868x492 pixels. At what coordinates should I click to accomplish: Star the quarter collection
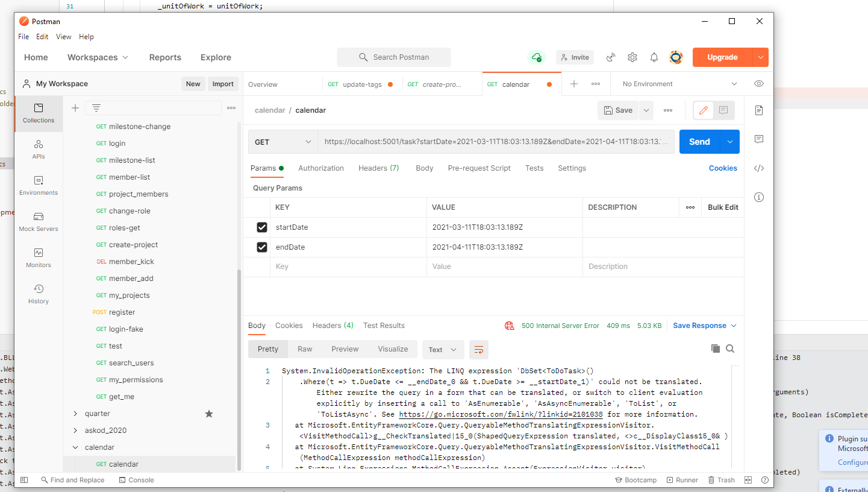pos(209,414)
